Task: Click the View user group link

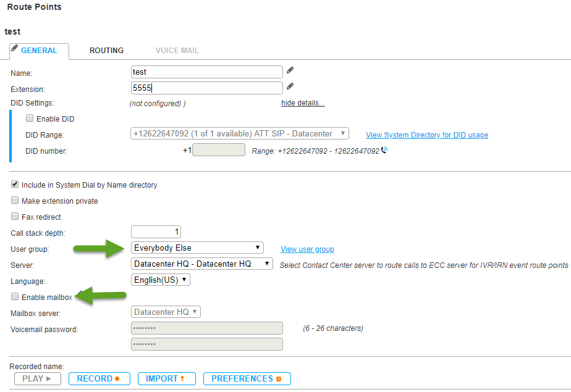Action: pyautogui.click(x=307, y=249)
